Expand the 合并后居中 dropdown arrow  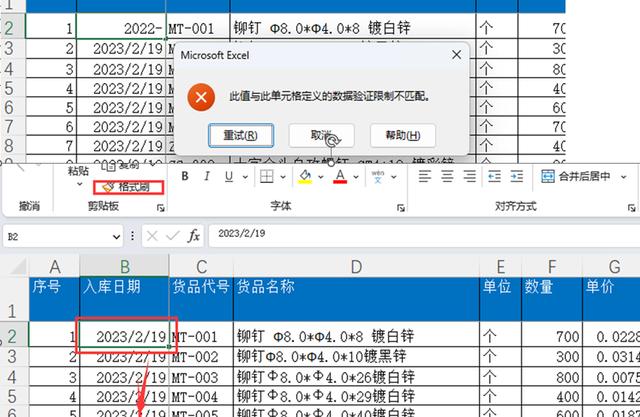[624, 177]
